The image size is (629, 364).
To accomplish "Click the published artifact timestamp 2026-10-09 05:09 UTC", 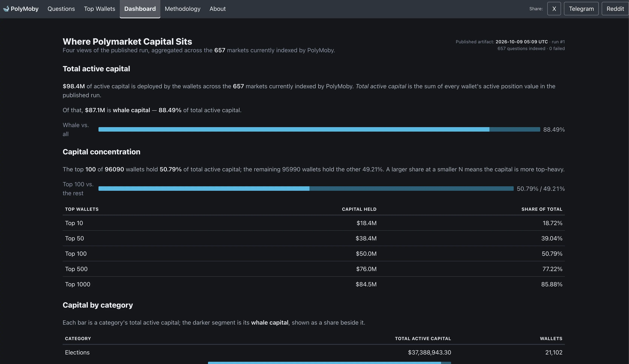I will click(x=521, y=42).
